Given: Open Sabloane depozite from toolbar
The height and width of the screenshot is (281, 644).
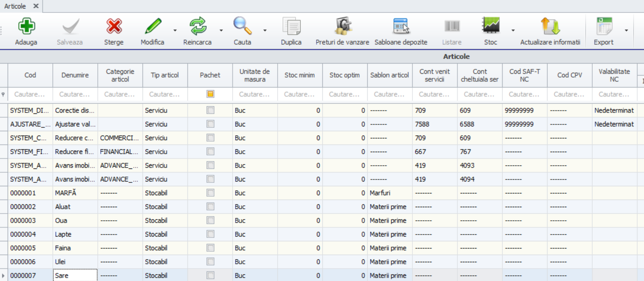Looking at the screenshot, I should (400, 26).
